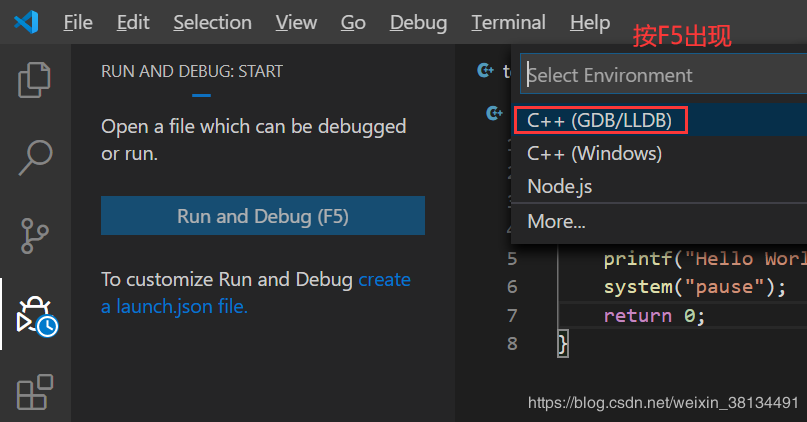Open the File menu
The width and height of the screenshot is (807, 422).
pos(78,22)
